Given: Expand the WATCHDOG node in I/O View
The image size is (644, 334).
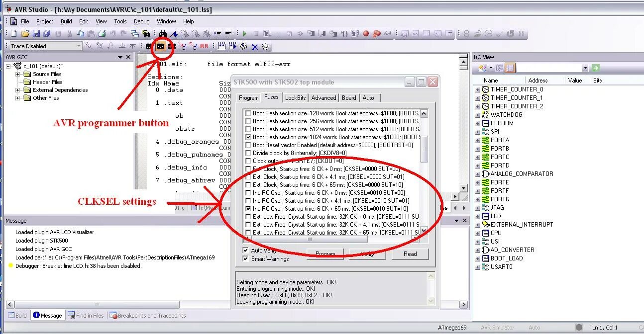Looking at the screenshot, I should pyautogui.click(x=478, y=115).
